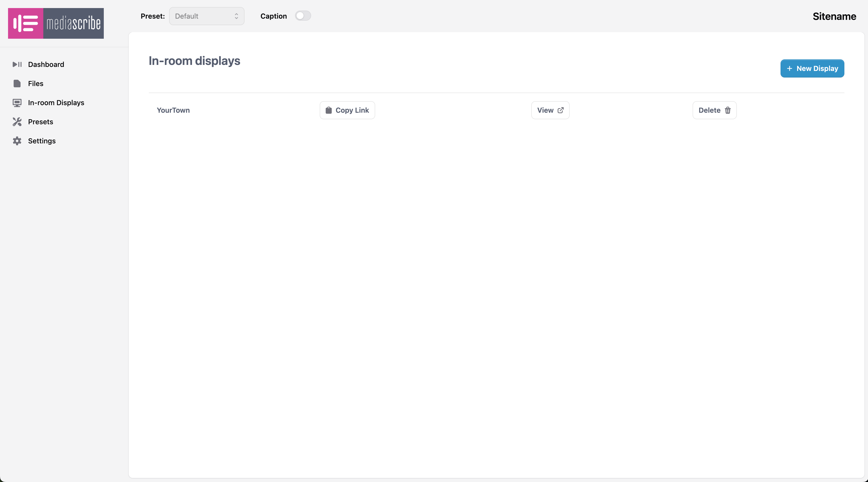Viewport: 868px width, 482px height.
Task: Go to the Presets page
Action: click(x=40, y=122)
